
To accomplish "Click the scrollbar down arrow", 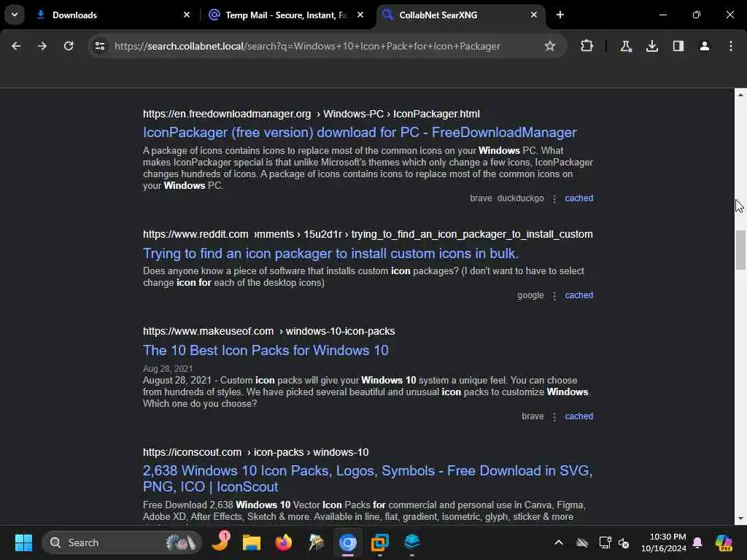I will (740, 519).
